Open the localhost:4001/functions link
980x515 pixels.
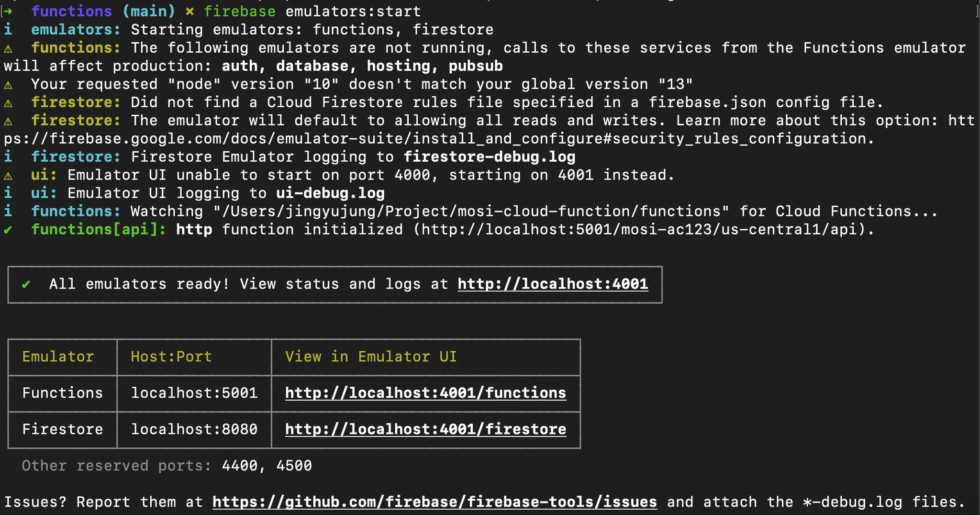[425, 393]
